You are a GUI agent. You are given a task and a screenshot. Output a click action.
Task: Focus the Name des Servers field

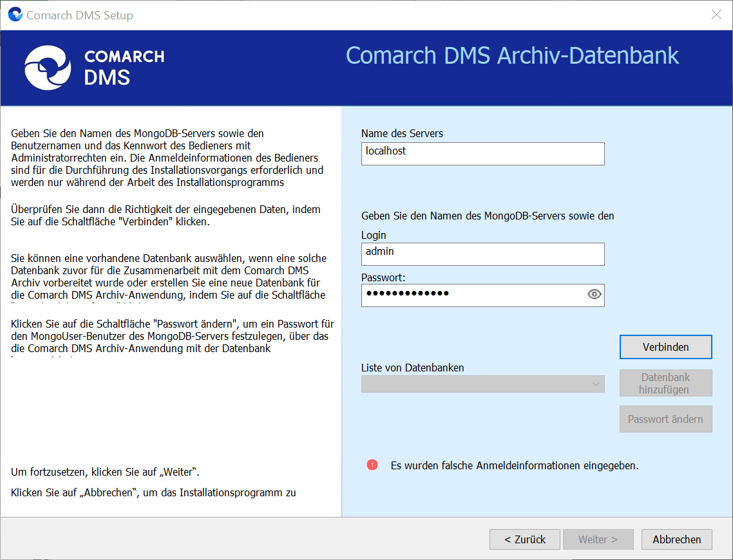[483, 154]
